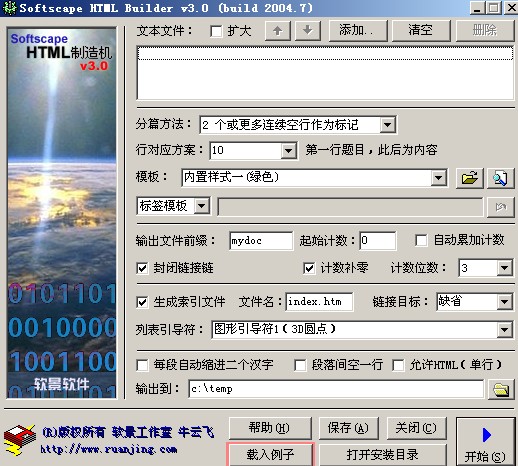Expand the 列表引导符 dropdown
The image size is (518, 466).
[x=504, y=330]
